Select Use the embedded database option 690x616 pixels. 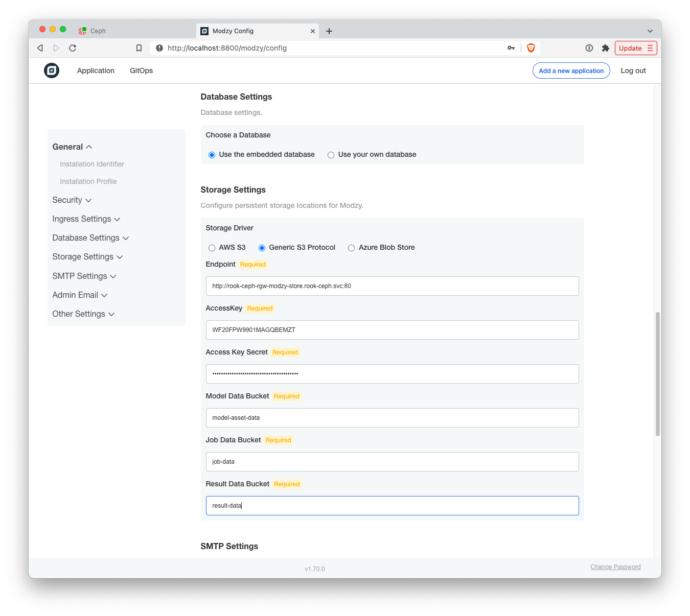212,155
